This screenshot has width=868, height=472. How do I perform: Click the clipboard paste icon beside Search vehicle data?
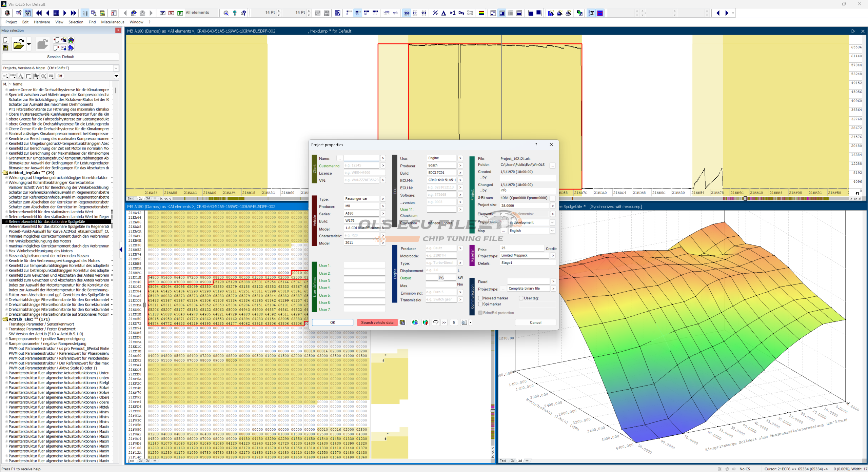[402, 322]
